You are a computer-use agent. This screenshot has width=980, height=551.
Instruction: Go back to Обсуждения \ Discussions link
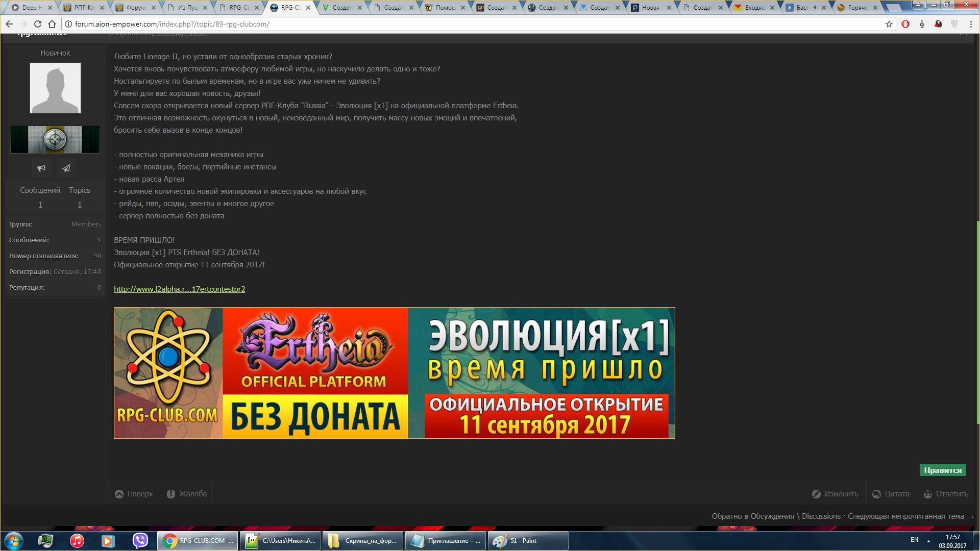pos(776,516)
